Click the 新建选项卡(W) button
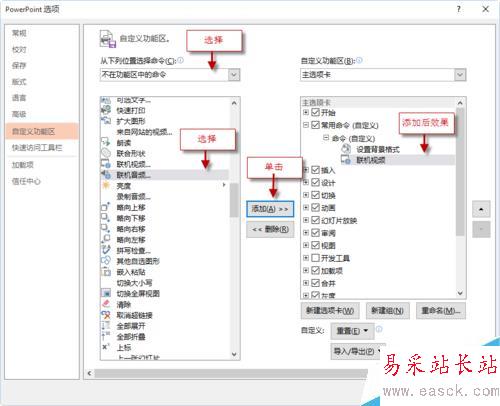 coord(330,311)
